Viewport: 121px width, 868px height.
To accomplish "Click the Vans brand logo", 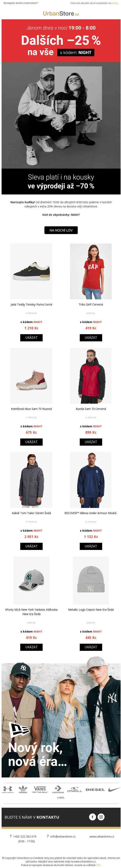I will tap(40, 790).
